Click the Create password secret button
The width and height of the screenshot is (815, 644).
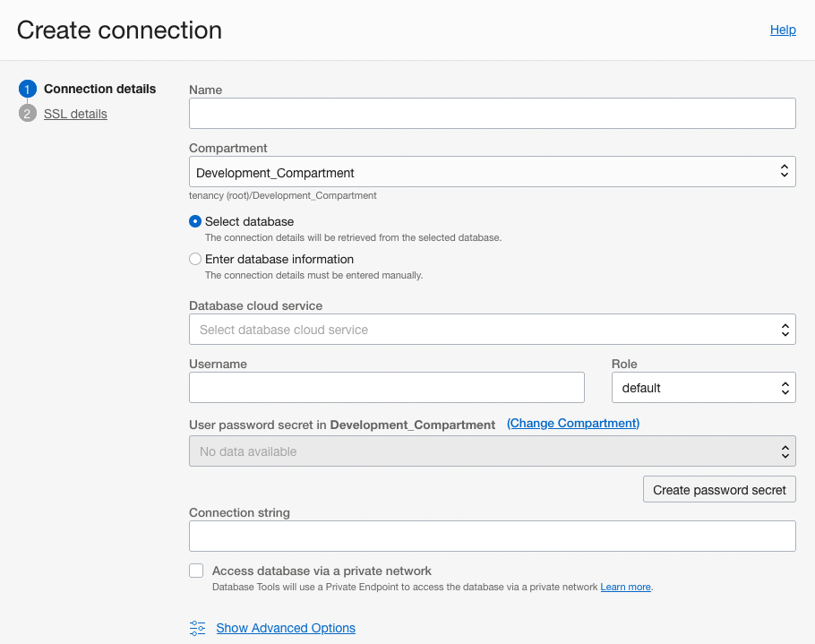click(x=719, y=489)
